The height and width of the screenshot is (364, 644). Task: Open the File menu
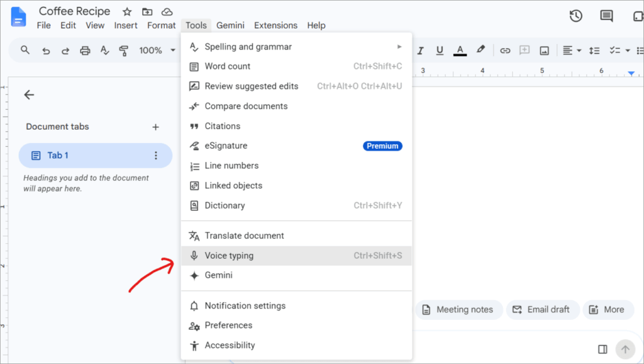coord(43,25)
